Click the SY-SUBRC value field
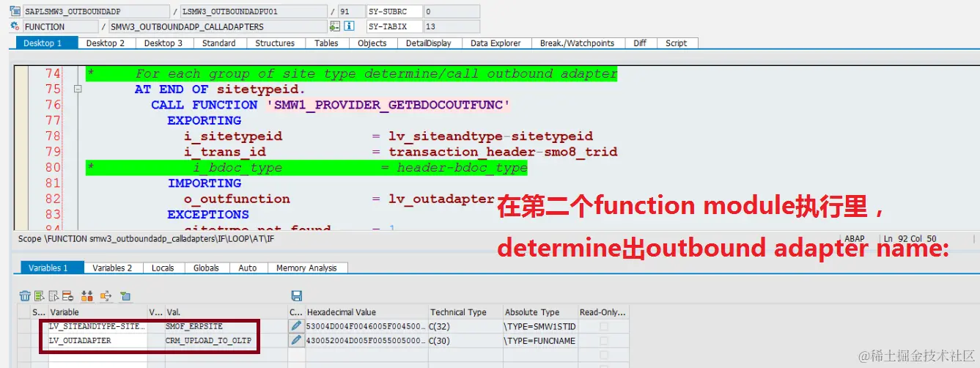 452,12
